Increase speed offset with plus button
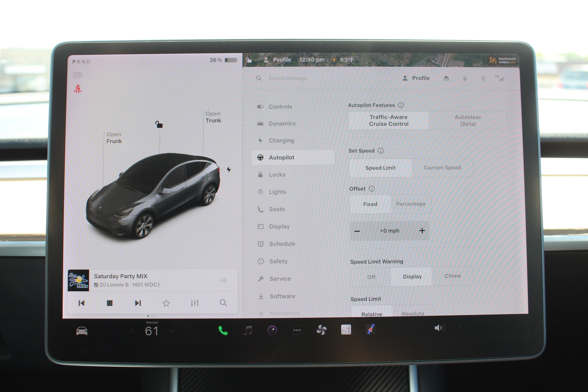 point(422,230)
